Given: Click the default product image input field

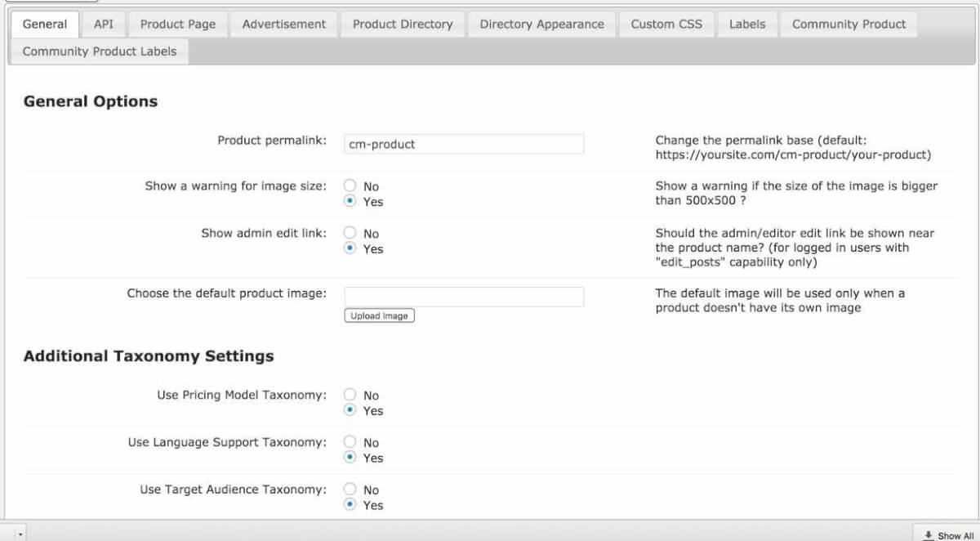Looking at the screenshot, I should click(x=463, y=297).
